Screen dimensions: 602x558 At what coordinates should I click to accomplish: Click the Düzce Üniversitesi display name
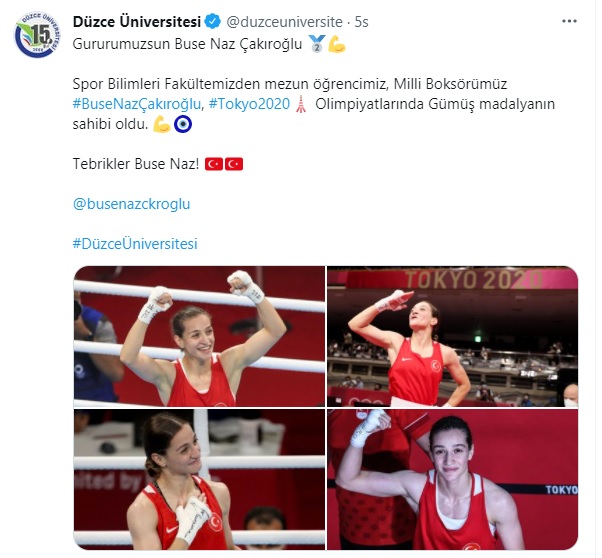click(x=137, y=22)
